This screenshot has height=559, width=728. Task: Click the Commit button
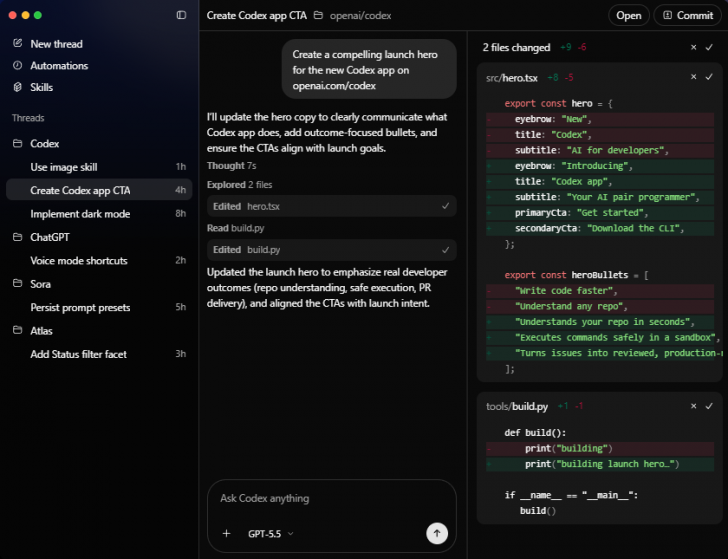pos(688,15)
